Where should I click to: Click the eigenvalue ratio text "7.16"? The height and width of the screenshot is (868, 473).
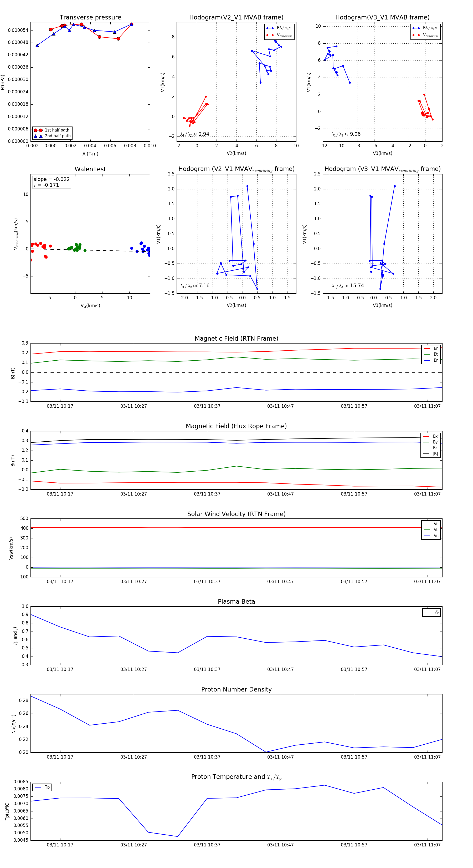tap(204, 286)
